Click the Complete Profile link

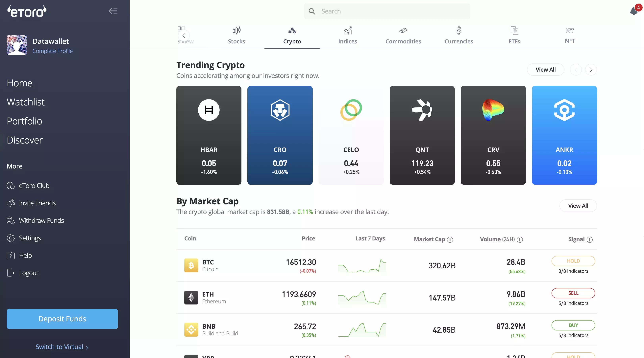(x=53, y=51)
